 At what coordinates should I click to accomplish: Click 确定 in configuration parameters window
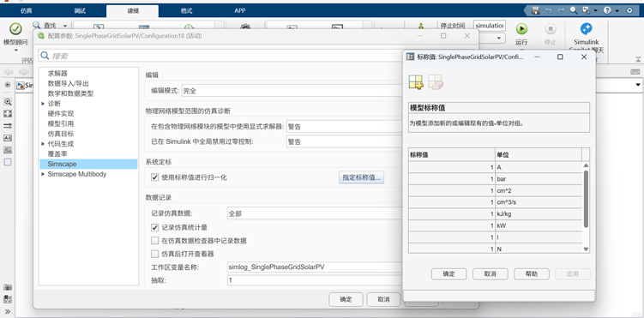346,299
